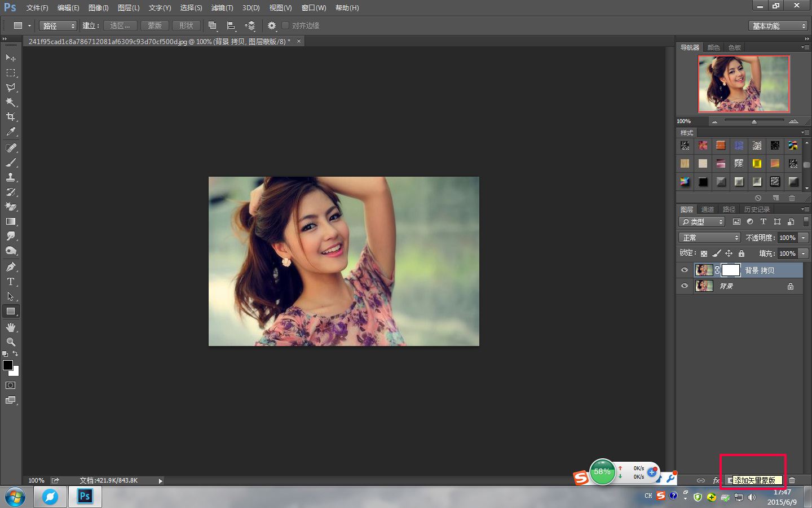The height and width of the screenshot is (508, 812).
Task: Select the Pen tool
Action: click(10, 267)
